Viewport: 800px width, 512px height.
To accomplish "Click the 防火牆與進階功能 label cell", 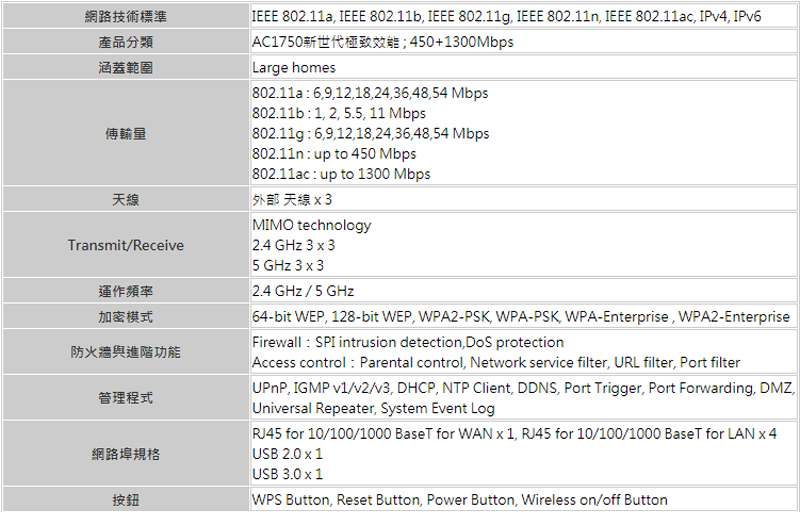I will tap(126, 352).
